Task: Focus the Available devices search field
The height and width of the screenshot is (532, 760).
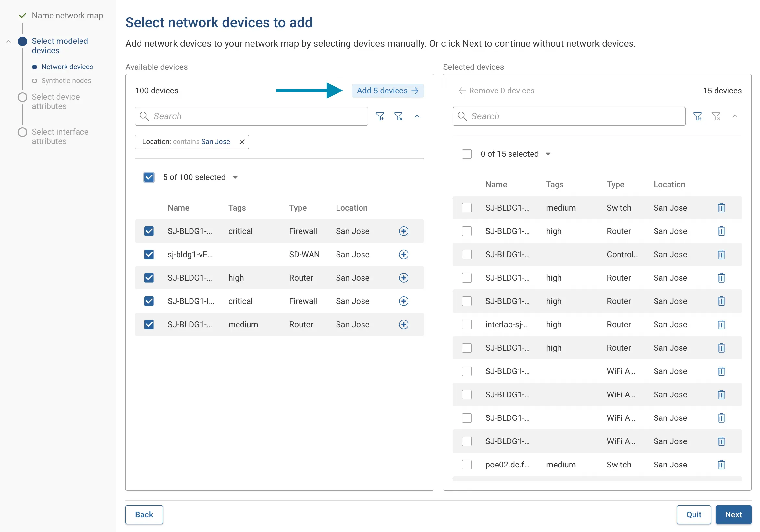Action: tap(251, 116)
